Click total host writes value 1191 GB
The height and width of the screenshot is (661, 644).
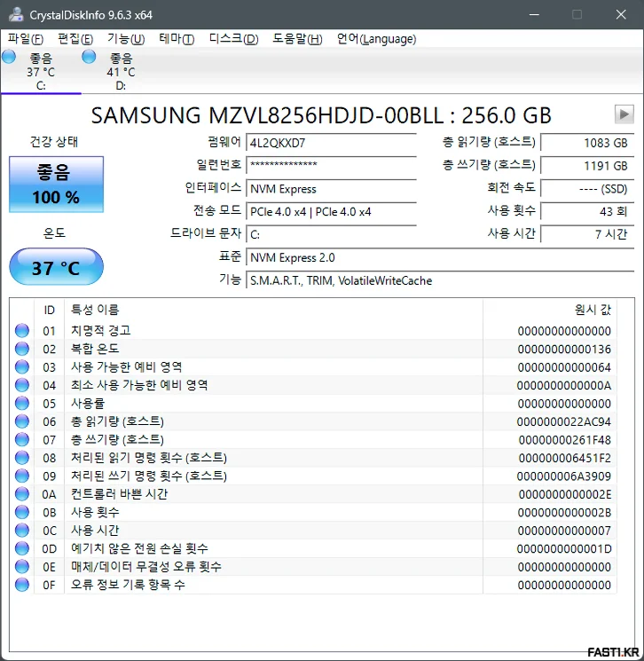pyautogui.click(x=587, y=166)
